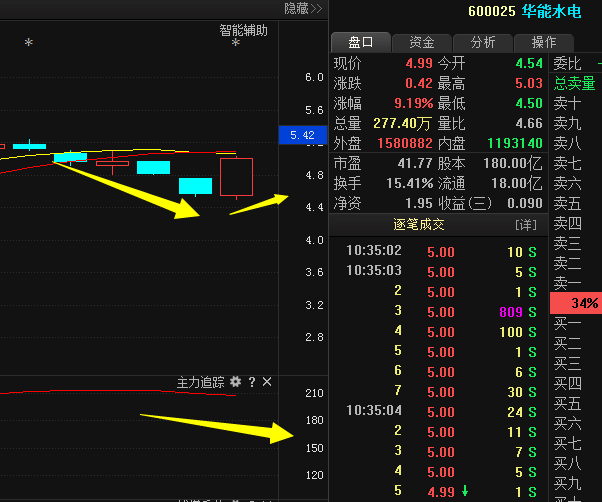Select the 今开 value 4.54
Screen dimensions: 602x502
529,63
